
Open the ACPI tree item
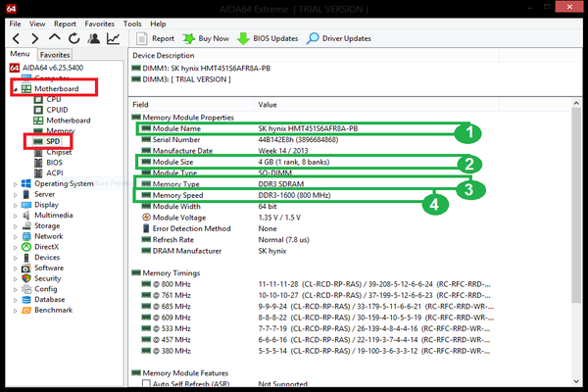[x=54, y=172]
